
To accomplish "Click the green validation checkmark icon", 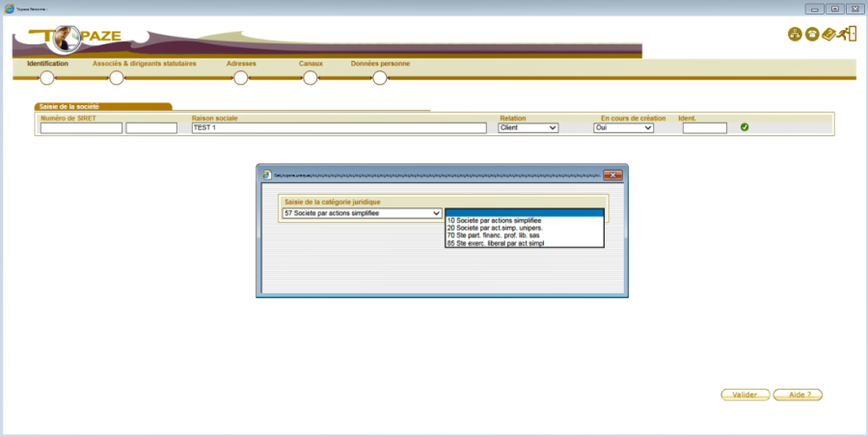I will 745,127.
